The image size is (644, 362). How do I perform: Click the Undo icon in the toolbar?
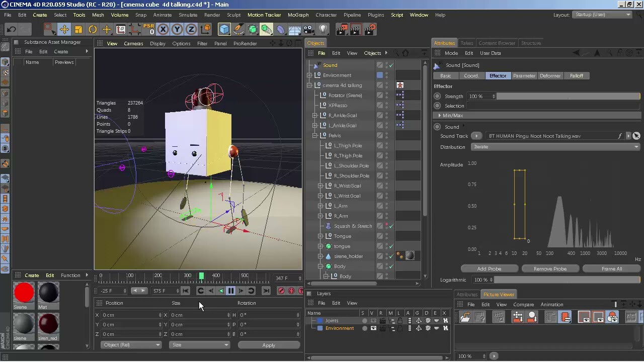(10, 30)
